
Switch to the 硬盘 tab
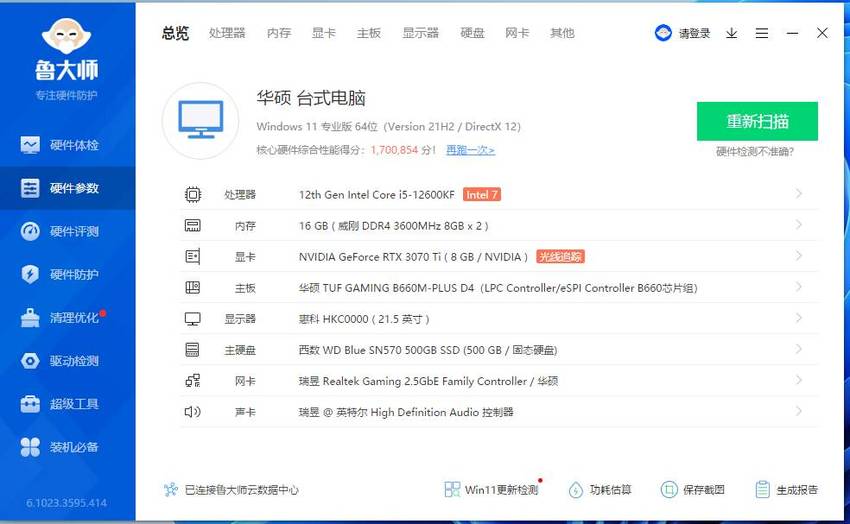tap(472, 33)
